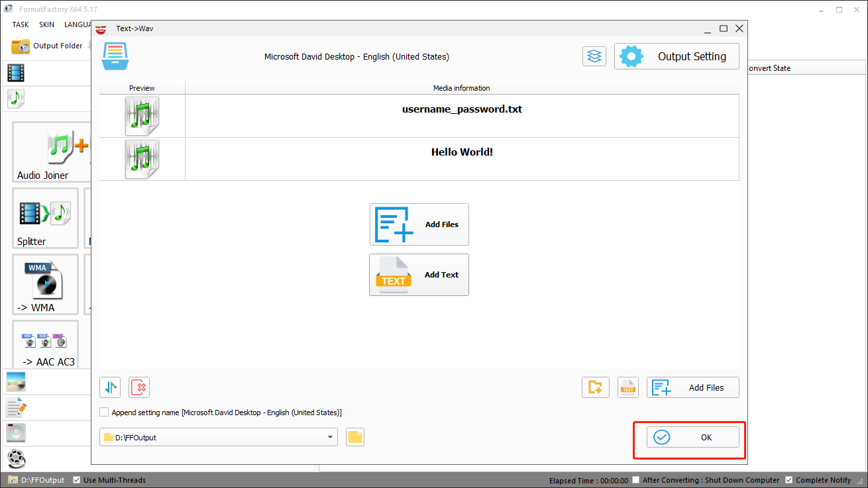The height and width of the screenshot is (488, 868).
Task: Click the small TEXT file icon button
Action: (627, 387)
